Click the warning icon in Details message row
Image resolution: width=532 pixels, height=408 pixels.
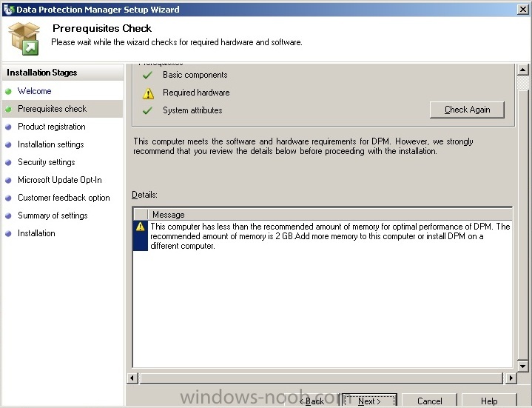click(140, 227)
